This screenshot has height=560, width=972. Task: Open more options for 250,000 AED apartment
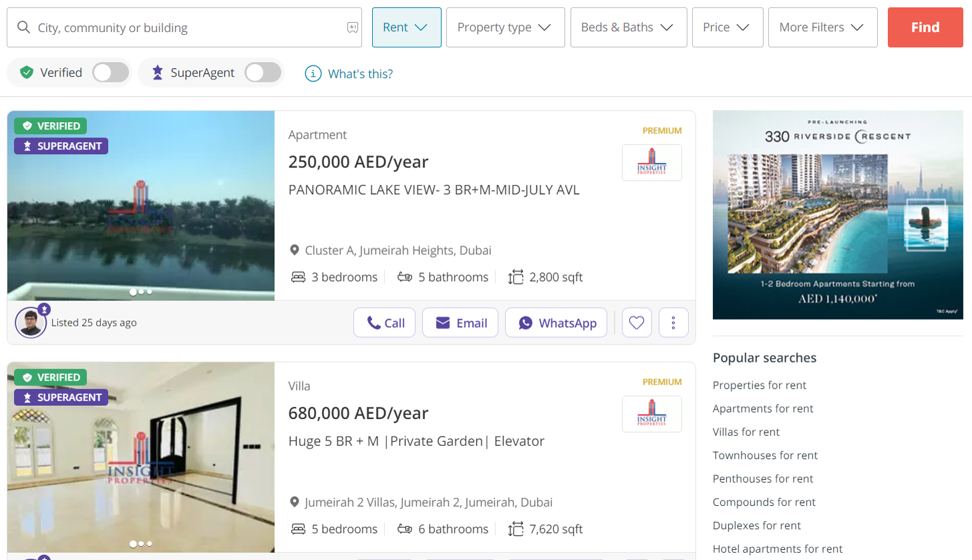click(673, 323)
